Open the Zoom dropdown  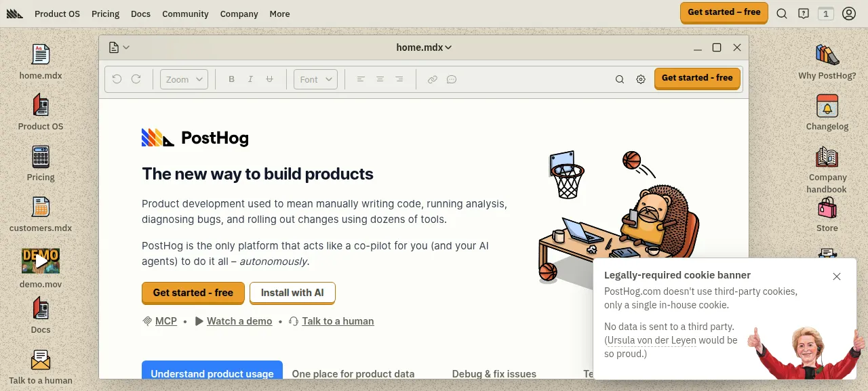pyautogui.click(x=184, y=79)
